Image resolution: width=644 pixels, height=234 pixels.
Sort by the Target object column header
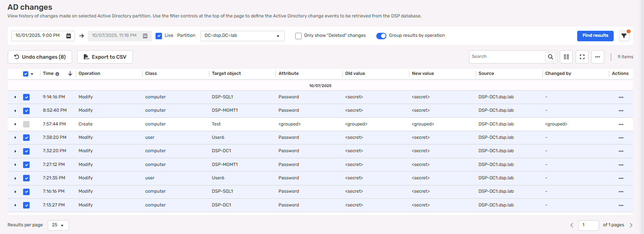click(226, 74)
